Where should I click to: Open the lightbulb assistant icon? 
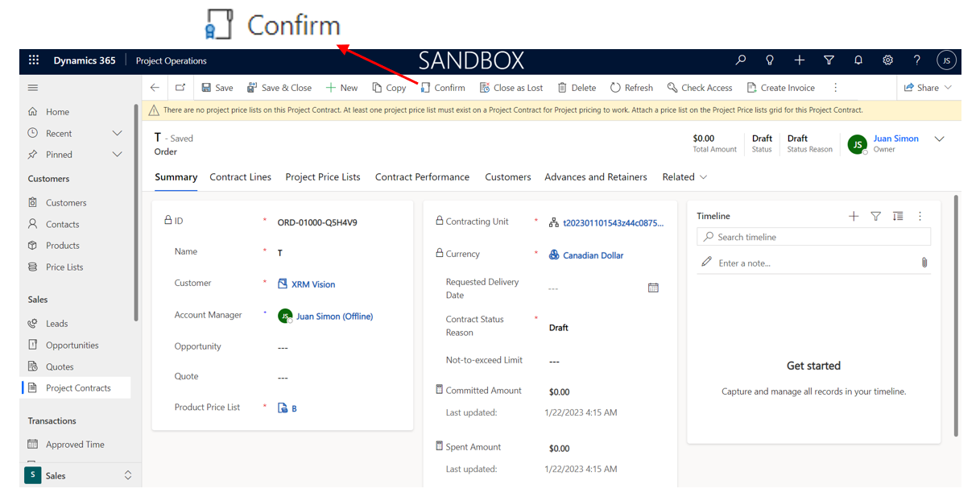(x=770, y=60)
